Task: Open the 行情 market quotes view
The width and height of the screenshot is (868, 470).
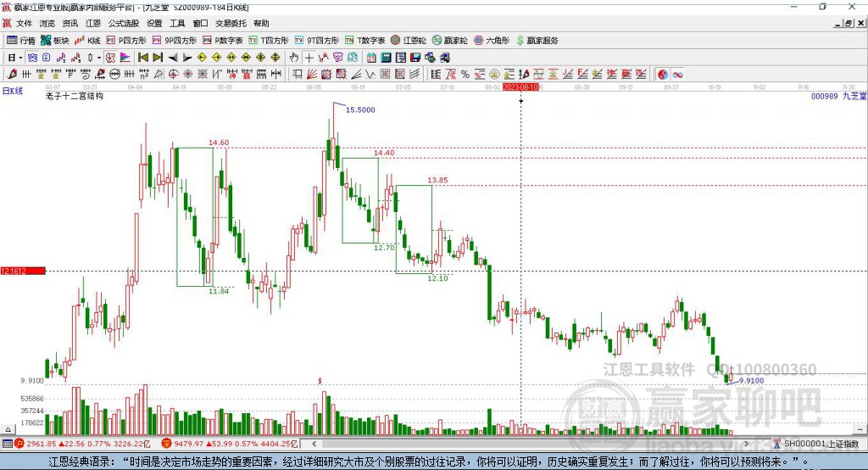Action: 20,41
